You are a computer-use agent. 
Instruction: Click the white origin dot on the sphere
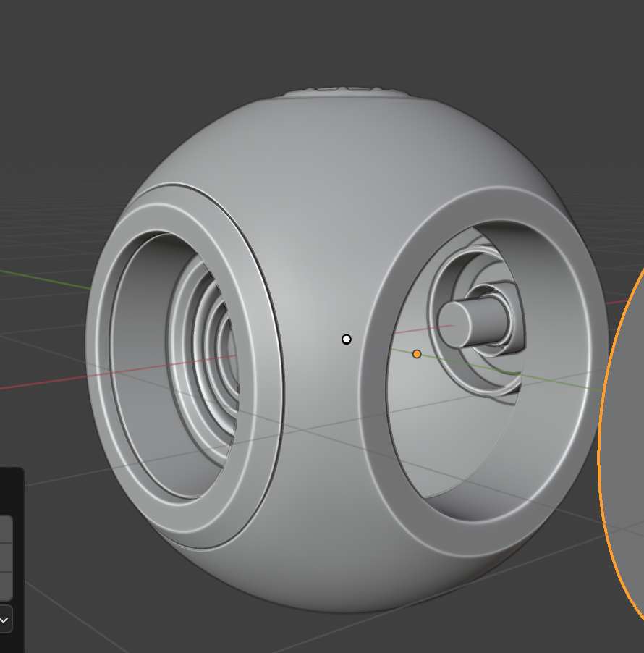click(x=347, y=340)
